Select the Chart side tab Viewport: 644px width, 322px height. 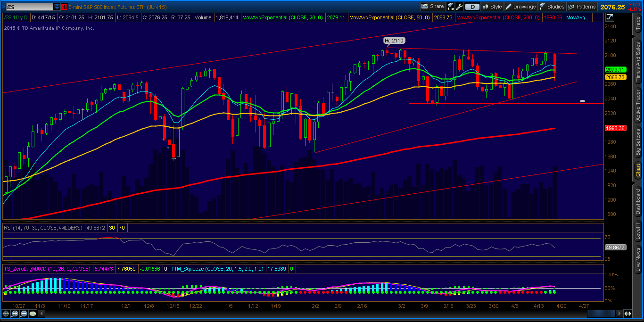point(638,170)
